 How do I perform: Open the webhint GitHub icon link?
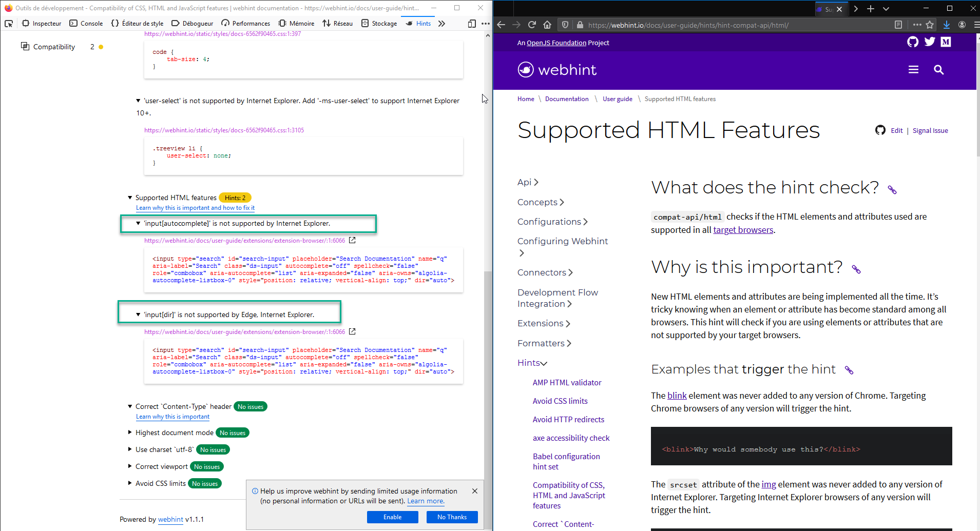point(913,42)
